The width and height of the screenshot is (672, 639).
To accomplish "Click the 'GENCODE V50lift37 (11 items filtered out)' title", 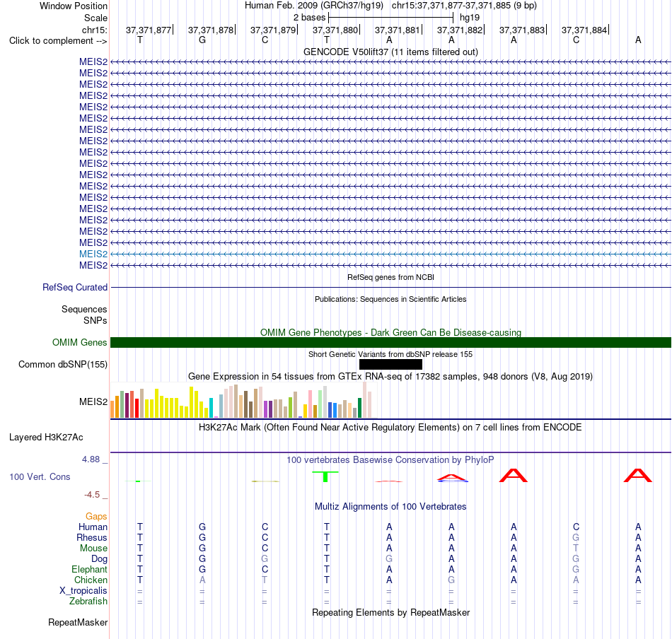I will click(390, 52).
